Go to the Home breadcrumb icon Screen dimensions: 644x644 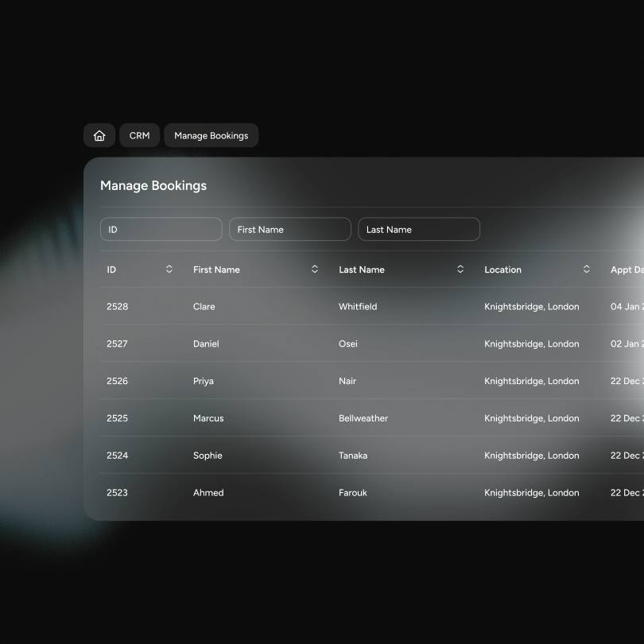pos(99,135)
